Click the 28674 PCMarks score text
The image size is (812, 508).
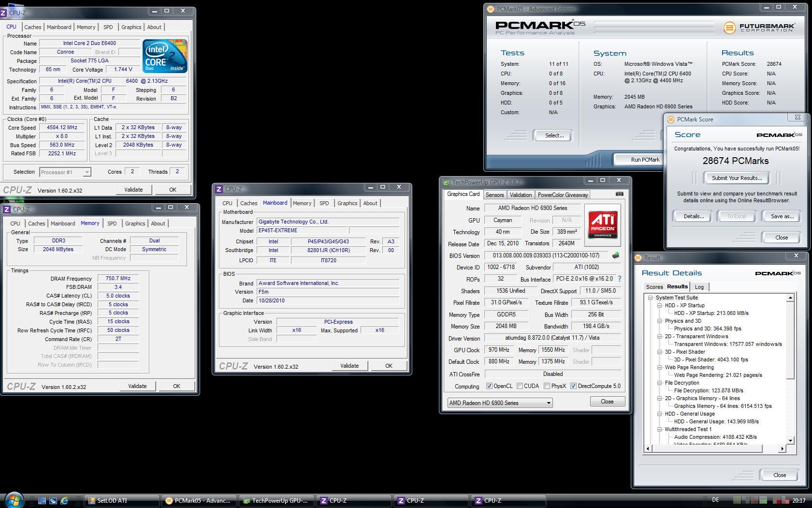click(736, 161)
